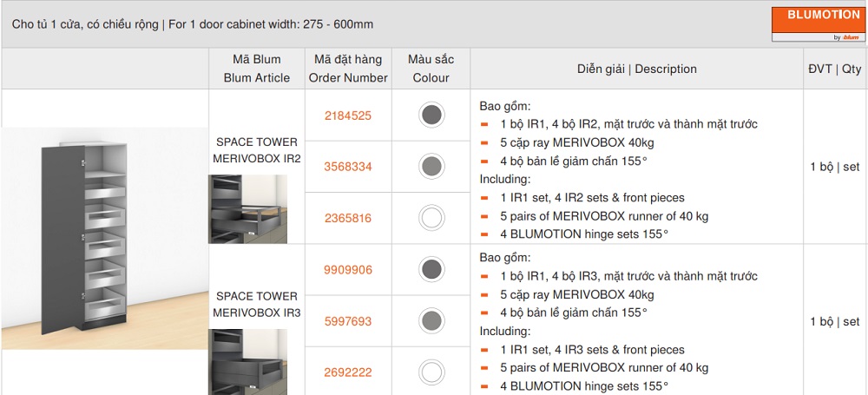Open order number 5997693
868x395 pixels.
347,321
